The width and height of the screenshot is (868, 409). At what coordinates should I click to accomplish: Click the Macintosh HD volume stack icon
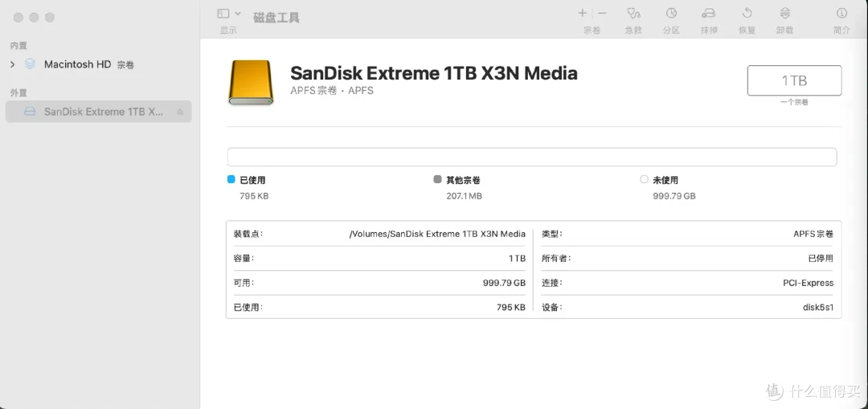click(30, 64)
